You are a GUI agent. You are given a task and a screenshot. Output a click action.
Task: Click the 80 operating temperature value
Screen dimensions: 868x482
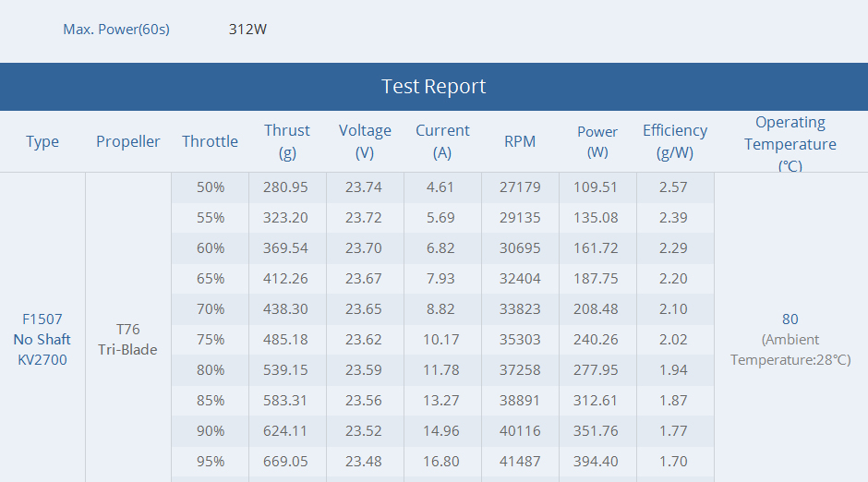(x=790, y=319)
